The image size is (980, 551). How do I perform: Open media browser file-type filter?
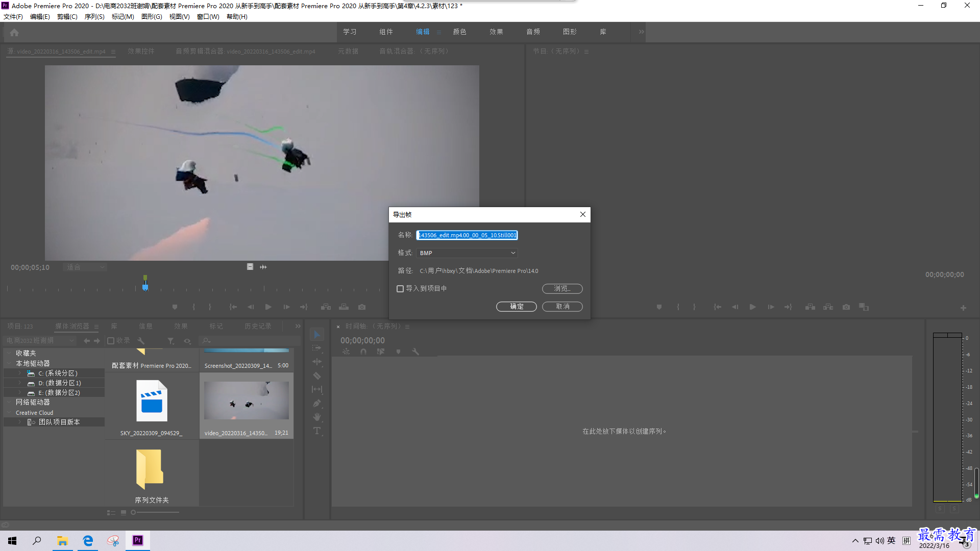pos(171,341)
